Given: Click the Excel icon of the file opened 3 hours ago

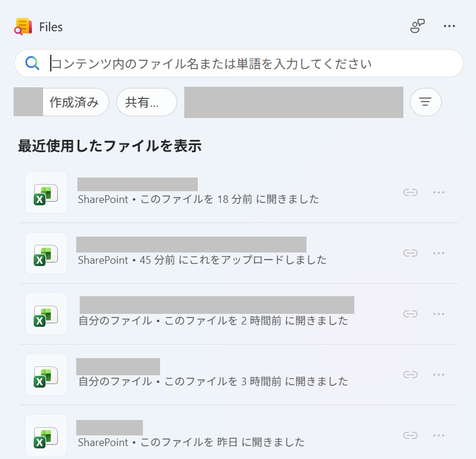Looking at the screenshot, I should point(46,375).
